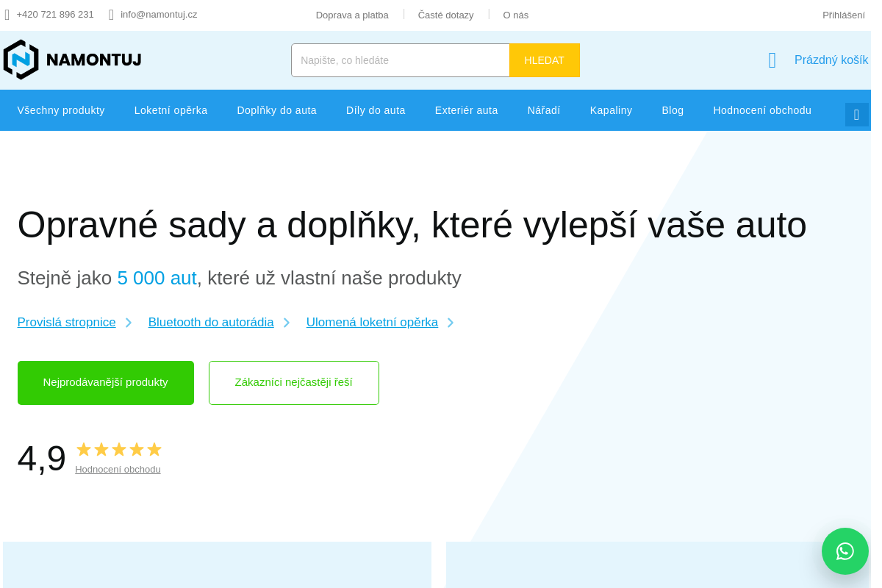Open the shopping cart icon

pyautogui.click(x=772, y=60)
